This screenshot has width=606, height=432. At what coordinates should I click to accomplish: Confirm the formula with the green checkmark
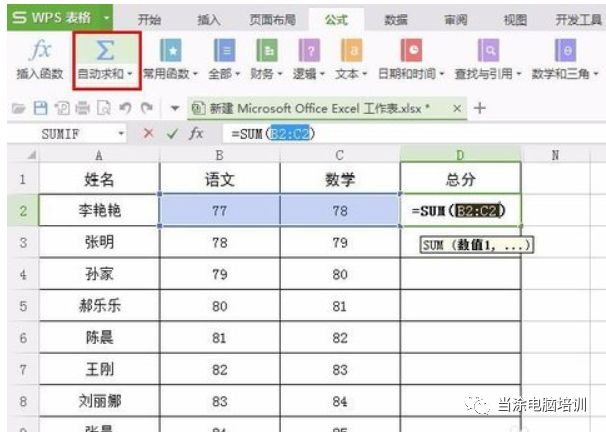172,134
